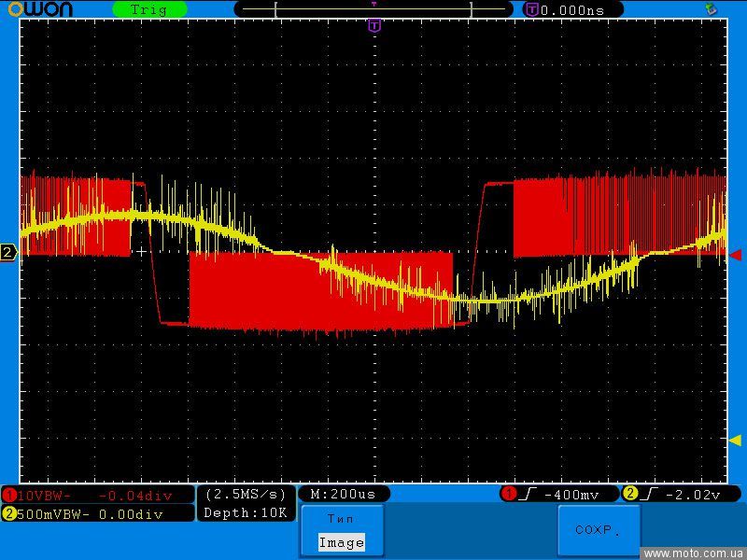
Task: Click the red channel 1 badge in status bar
Action: pyautogui.click(x=9, y=495)
